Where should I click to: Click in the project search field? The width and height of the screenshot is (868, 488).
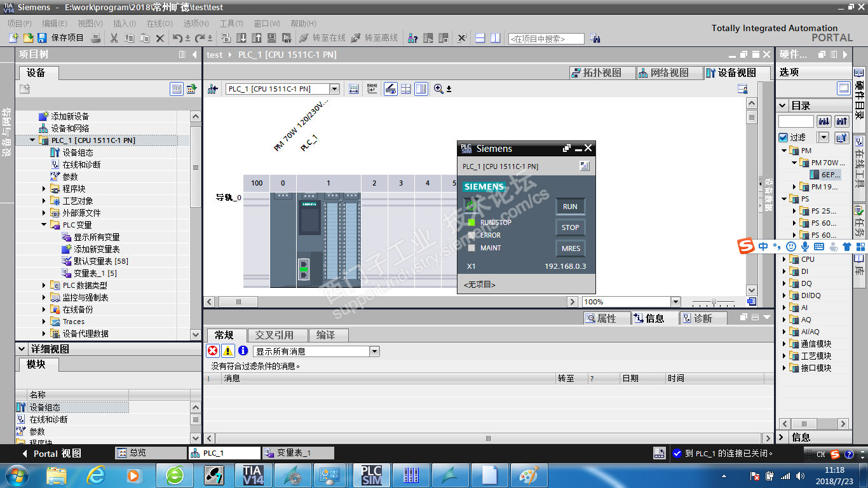546,39
